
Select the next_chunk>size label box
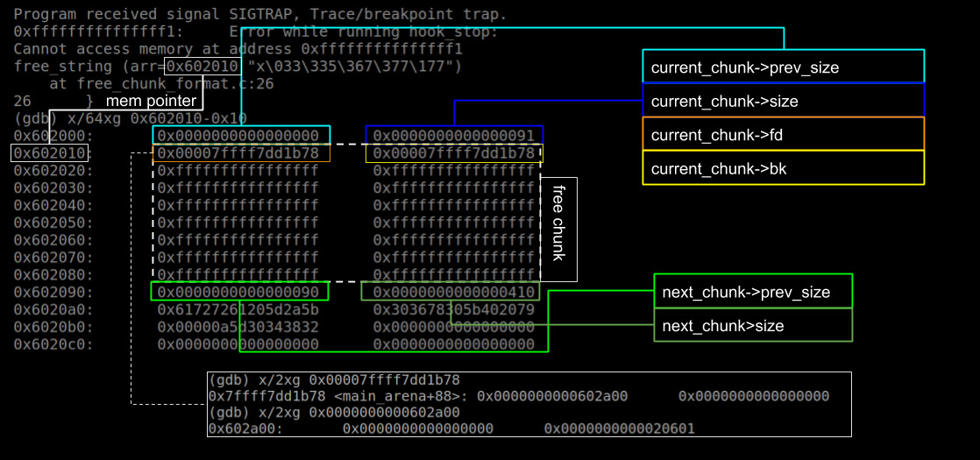click(753, 325)
